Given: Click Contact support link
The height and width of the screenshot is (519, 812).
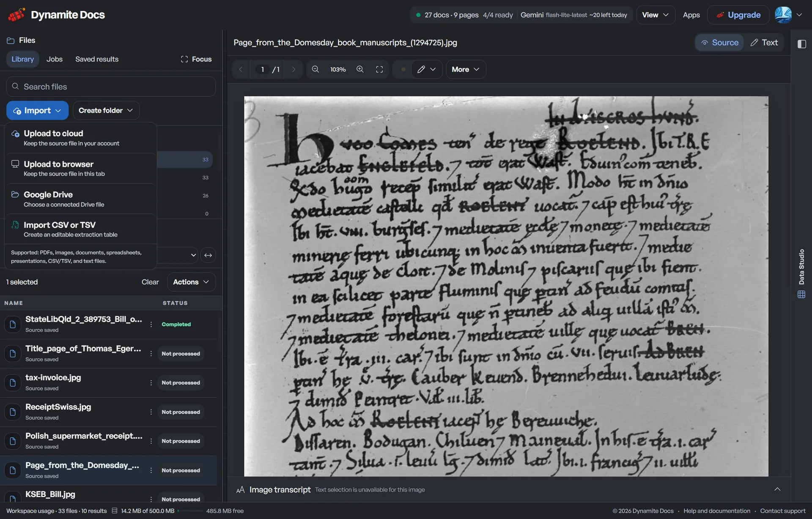Looking at the screenshot, I should coord(782,511).
